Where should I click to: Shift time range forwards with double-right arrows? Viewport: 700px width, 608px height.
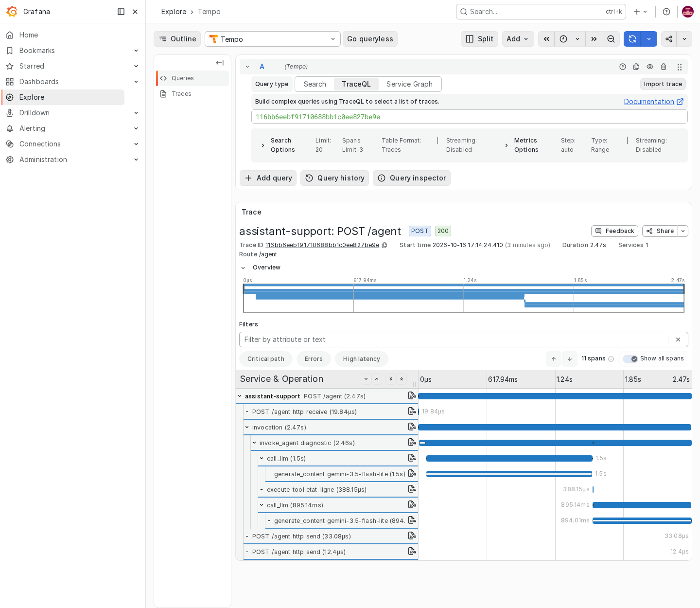594,39
